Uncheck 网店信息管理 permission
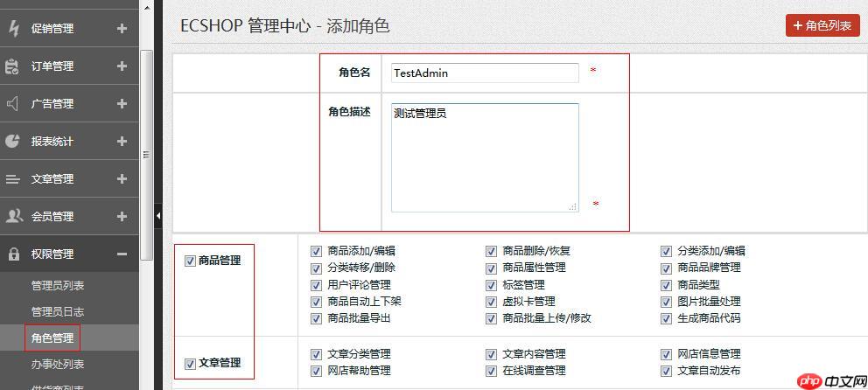Image resolution: width=868 pixels, height=390 pixels. coord(666,354)
